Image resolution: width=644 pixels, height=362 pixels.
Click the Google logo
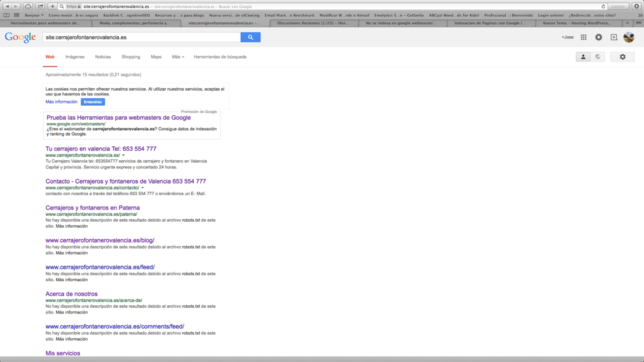[20, 37]
